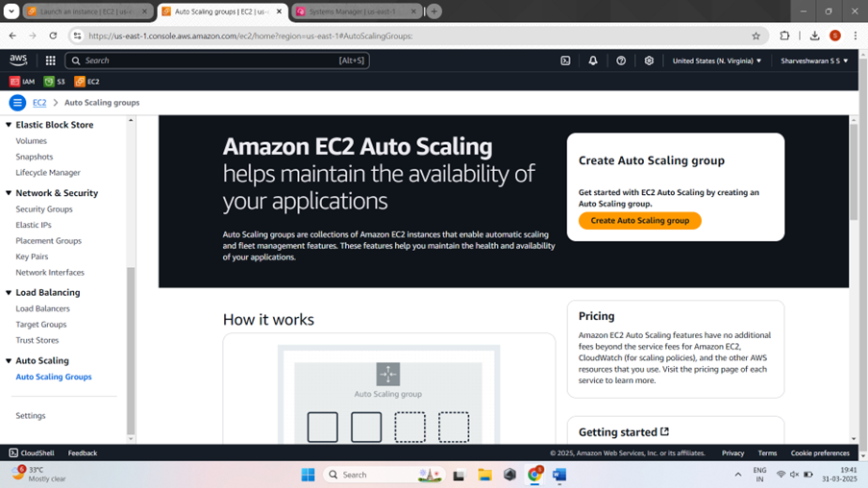Open the EC2 breadcrumb link

pyautogui.click(x=39, y=103)
